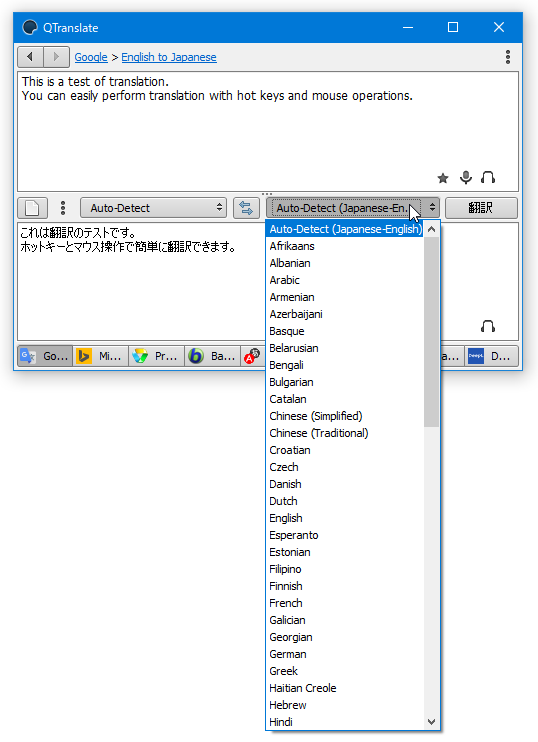Click Greek in the language list
This screenshot has height=742, width=538.
tap(344, 672)
